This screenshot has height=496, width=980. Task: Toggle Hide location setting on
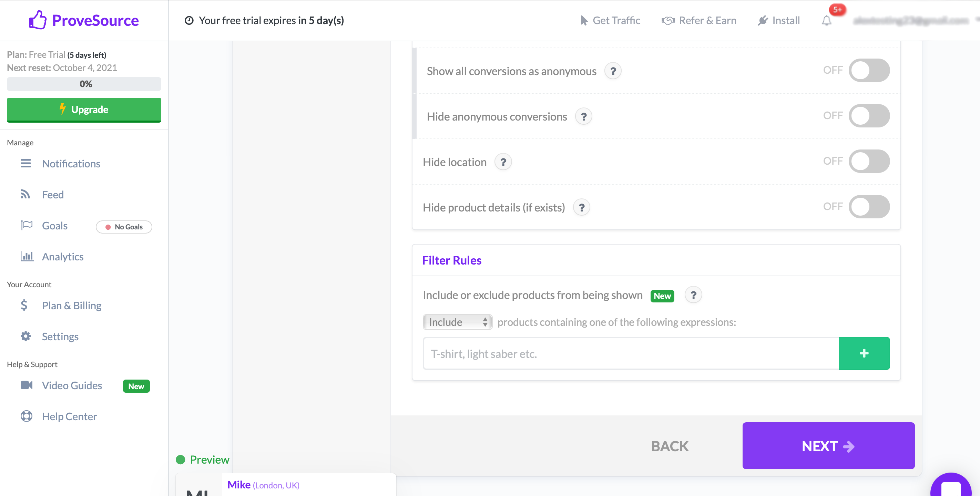pyautogui.click(x=869, y=161)
